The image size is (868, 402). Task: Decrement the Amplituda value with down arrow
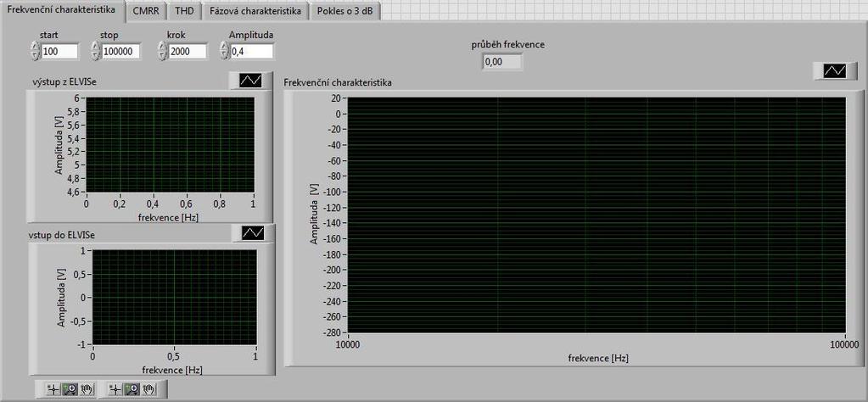[224, 55]
